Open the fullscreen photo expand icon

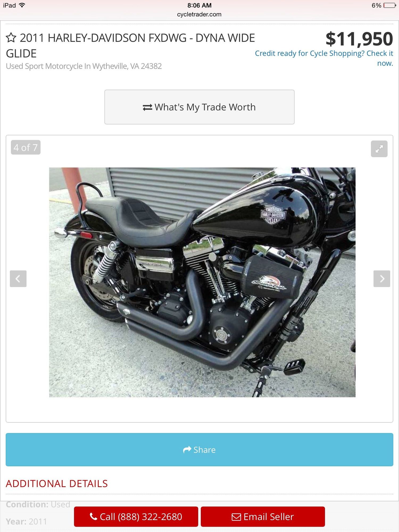pyautogui.click(x=379, y=149)
